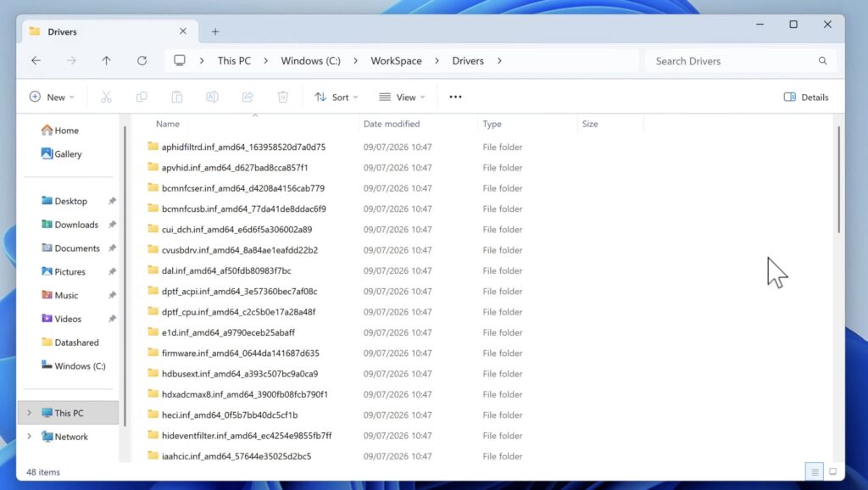The width and height of the screenshot is (868, 490).
Task: Click the Drivers breadcrumb segment
Action: (468, 61)
